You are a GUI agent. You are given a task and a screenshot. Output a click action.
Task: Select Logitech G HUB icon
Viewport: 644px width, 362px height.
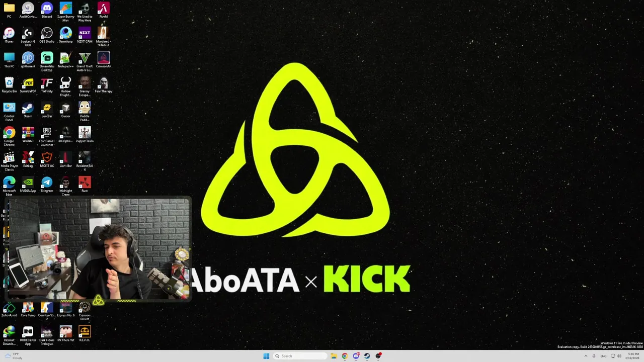tap(28, 37)
